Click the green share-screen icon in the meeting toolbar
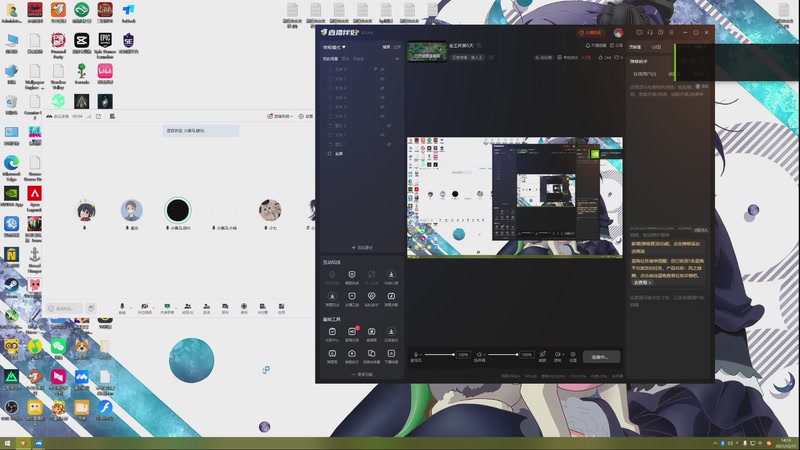 coord(167,306)
